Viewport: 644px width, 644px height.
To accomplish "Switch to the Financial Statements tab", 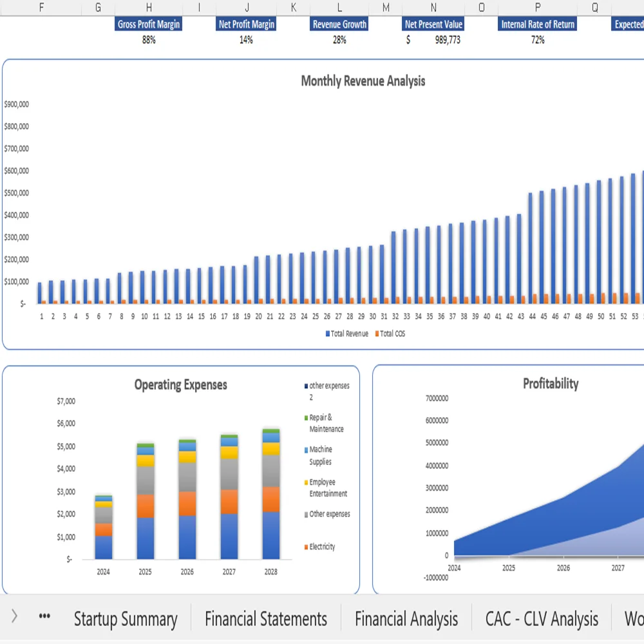I will point(265,618).
